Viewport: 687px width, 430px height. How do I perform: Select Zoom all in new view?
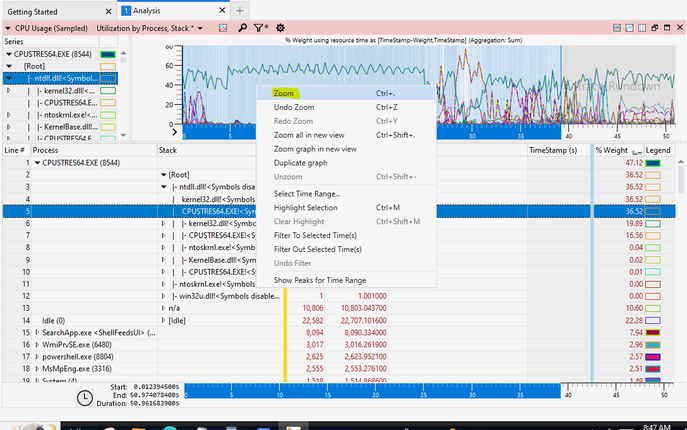[346, 135]
